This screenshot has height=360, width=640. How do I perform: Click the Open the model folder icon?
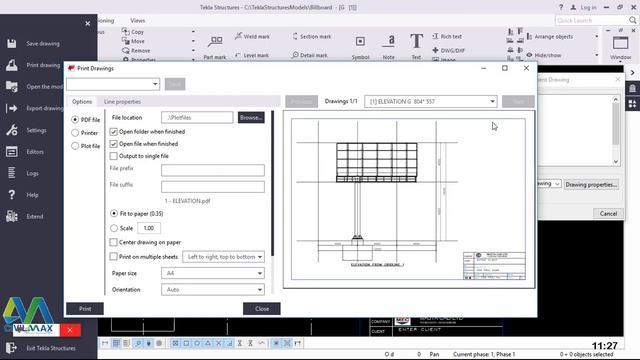click(11, 87)
